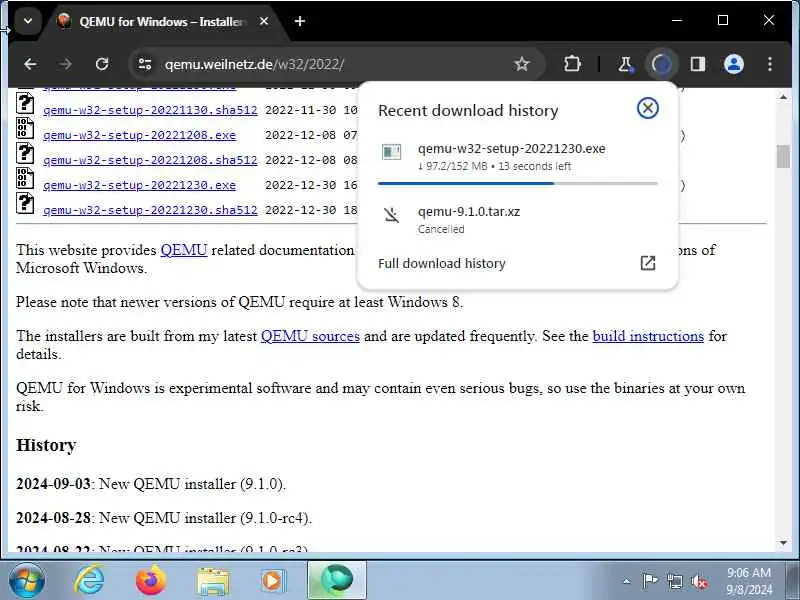Open Windows Explorer folder from taskbar
This screenshot has height=600, width=800.
point(213,581)
